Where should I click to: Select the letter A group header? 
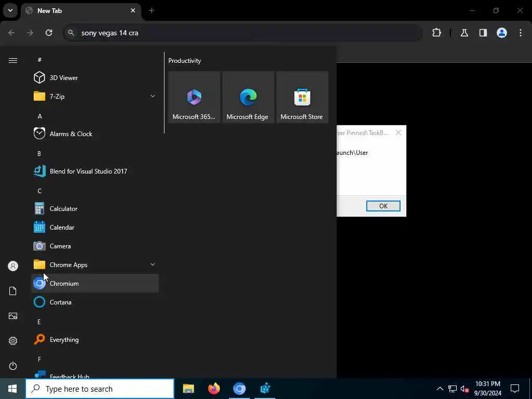click(39, 116)
